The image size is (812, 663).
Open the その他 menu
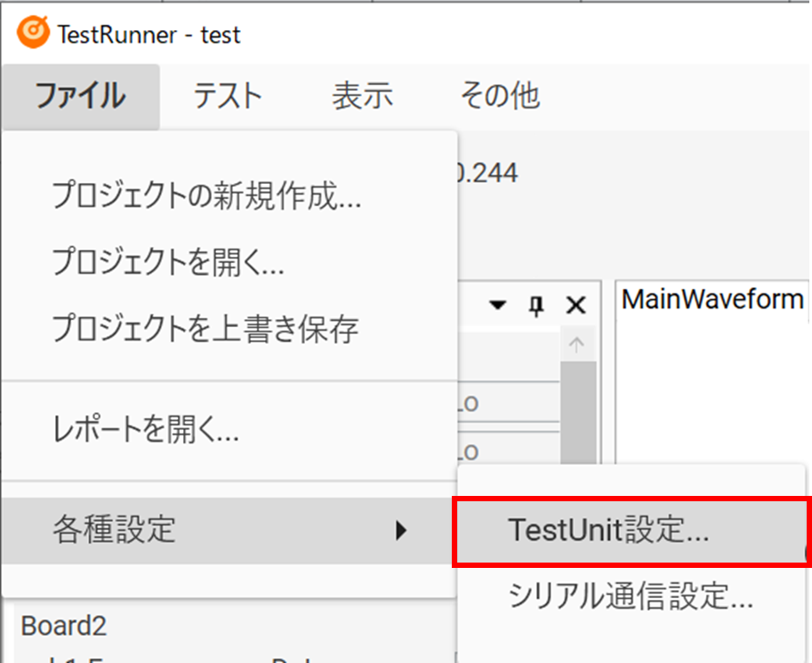click(499, 96)
